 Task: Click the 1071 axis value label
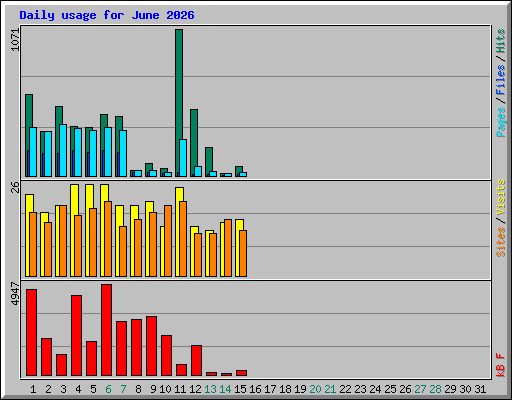click(15, 40)
